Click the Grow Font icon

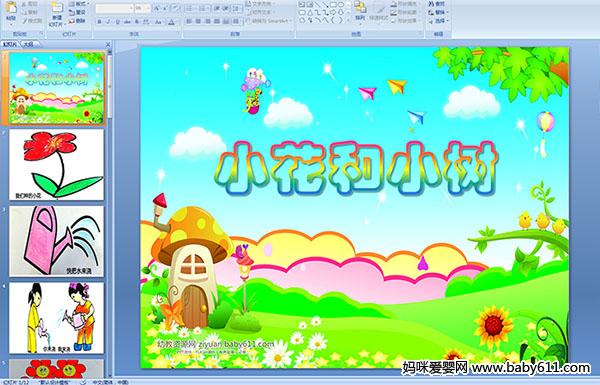tap(157, 8)
